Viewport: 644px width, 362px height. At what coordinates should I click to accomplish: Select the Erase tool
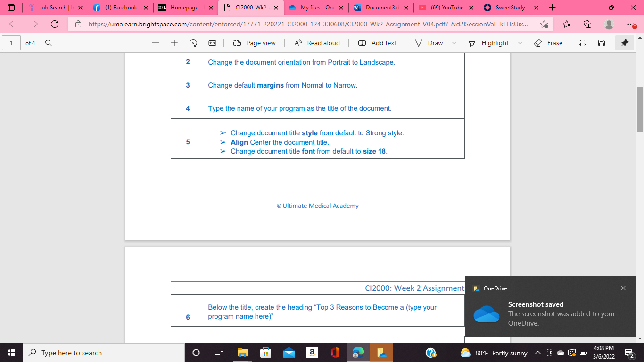(x=548, y=43)
